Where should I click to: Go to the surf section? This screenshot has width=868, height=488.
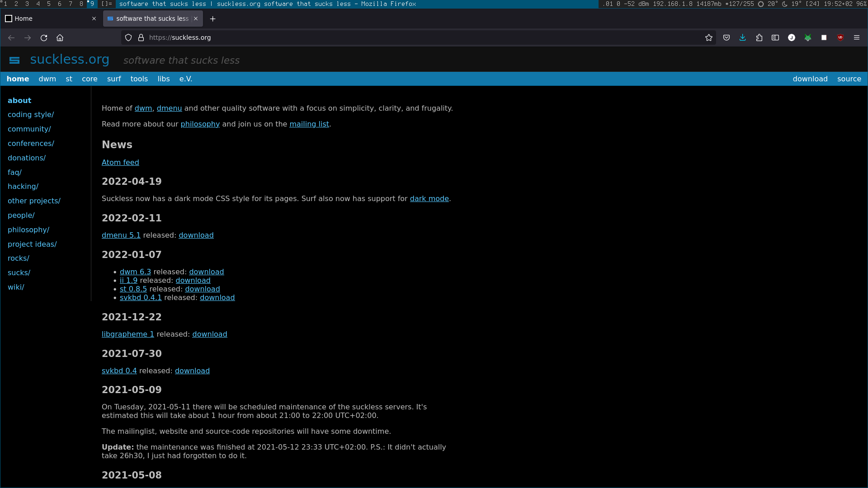(114, 79)
